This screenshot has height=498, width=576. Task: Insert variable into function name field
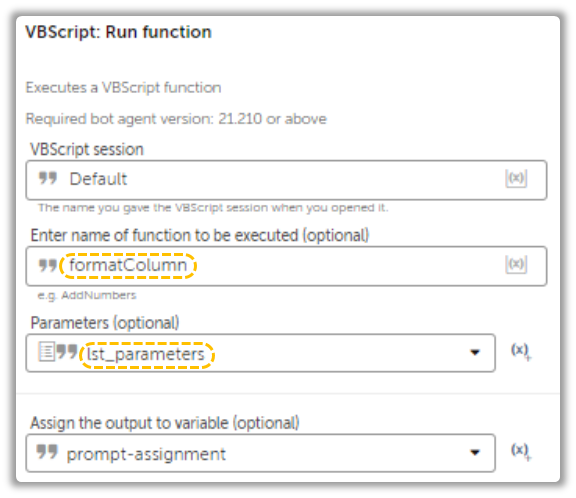click(x=516, y=264)
